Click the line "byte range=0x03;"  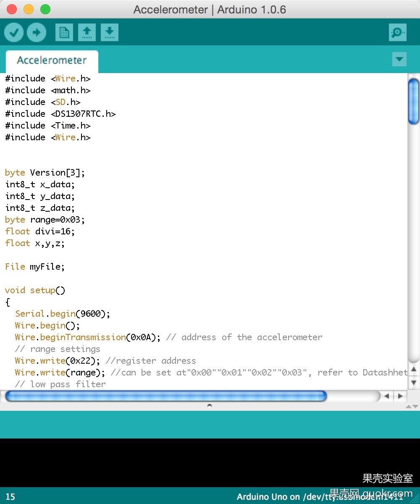coord(45,220)
